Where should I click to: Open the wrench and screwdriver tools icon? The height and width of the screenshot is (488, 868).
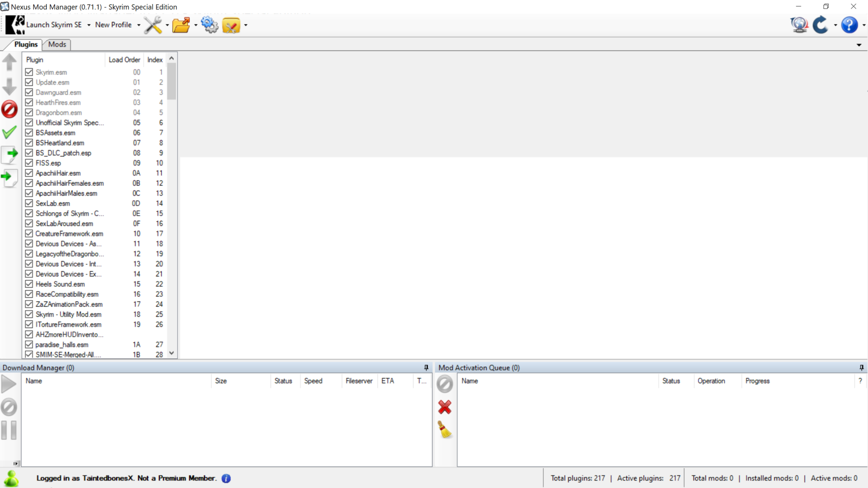(x=153, y=25)
